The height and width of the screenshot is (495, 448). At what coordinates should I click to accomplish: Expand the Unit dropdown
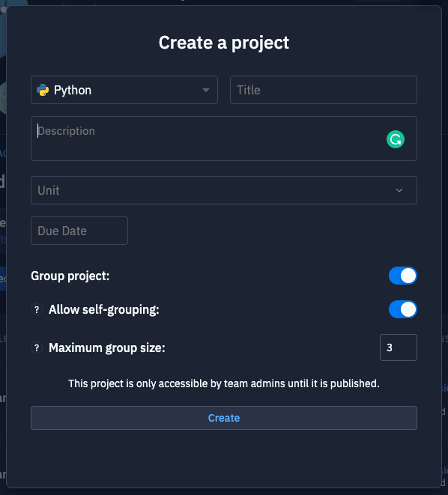point(224,190)
